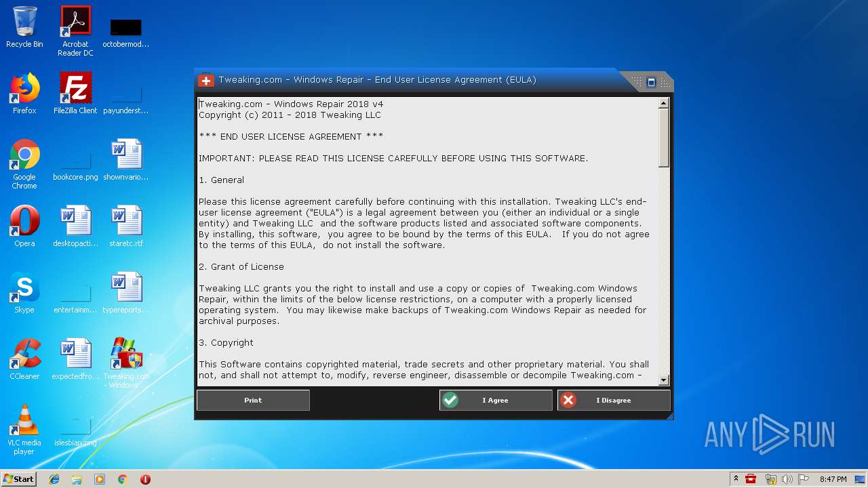Select the islesbian.png file
The height and width of the screenshot is (488, 868).
click(75, 432)
